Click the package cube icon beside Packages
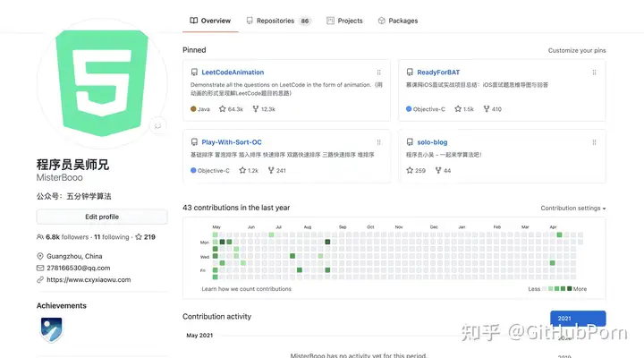The height and width of the screenshot is (358, 644). pyautogui.click(x=382, y=21)
